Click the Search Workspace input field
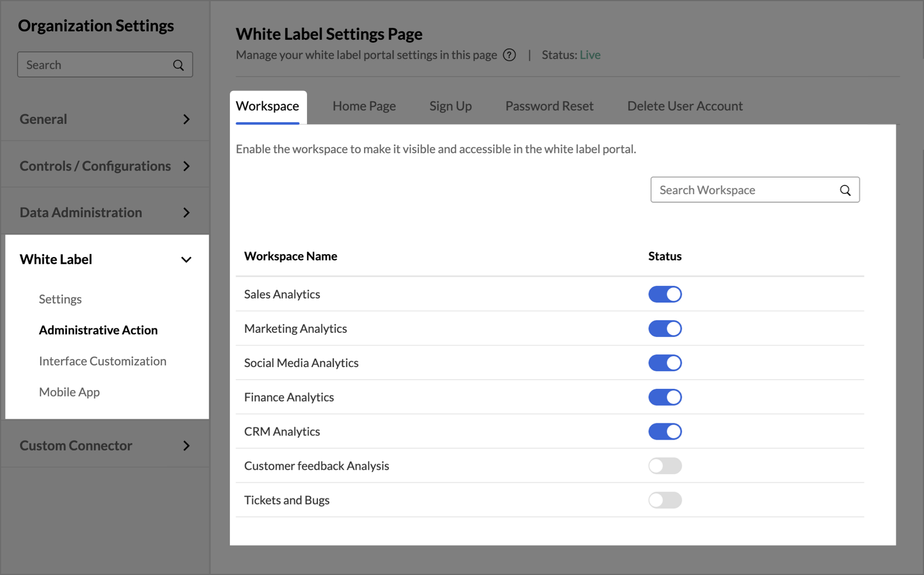The height and width of the screenshot is (575, 924). coord(743,190)
